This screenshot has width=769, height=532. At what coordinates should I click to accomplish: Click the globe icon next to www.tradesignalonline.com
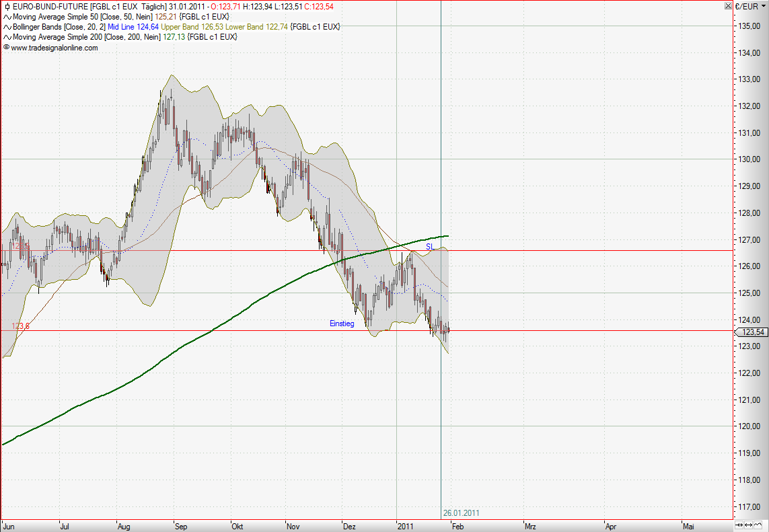(6, 47)
